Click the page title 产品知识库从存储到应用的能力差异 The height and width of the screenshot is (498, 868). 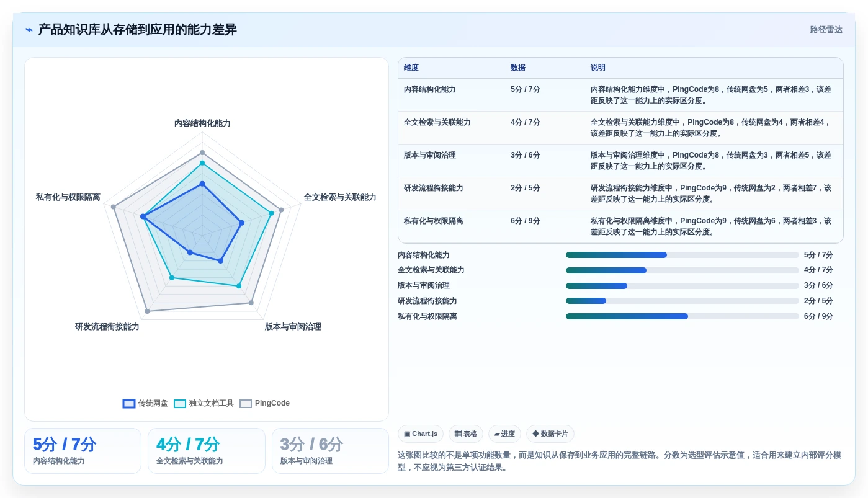pos(138,30)
